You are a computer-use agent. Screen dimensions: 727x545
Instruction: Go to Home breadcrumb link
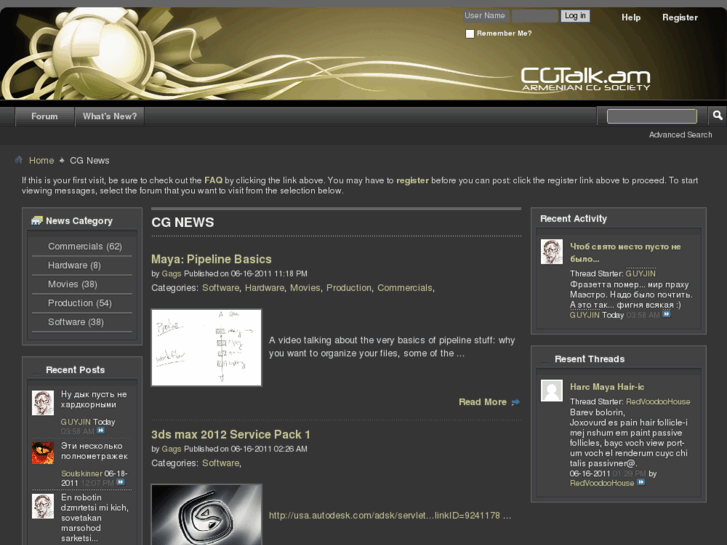(x=41, y=160)
